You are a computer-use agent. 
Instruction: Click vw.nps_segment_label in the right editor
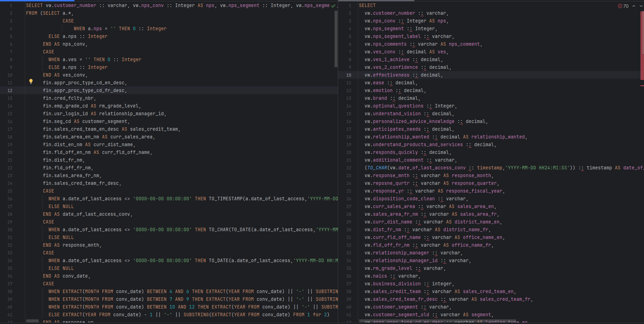pos(393,37)
